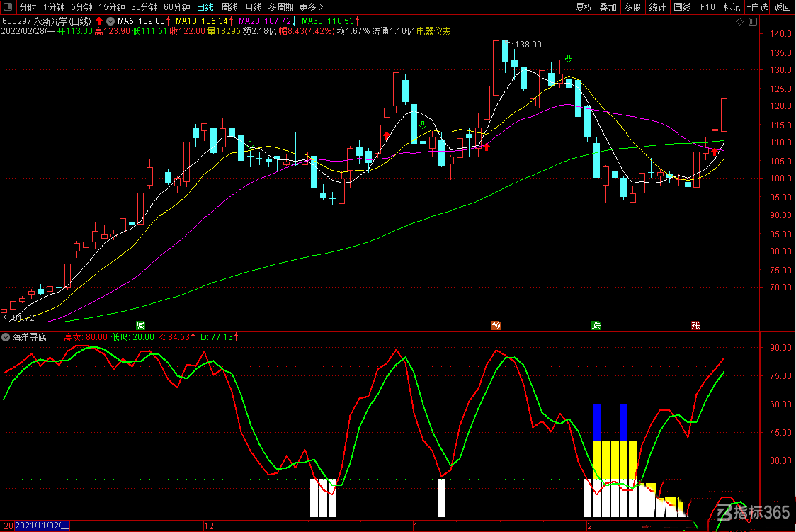Click the green down-arrow signal near 130 peak
The height and width of the screenshot is (532, 796).
click(x=569, y=58)
